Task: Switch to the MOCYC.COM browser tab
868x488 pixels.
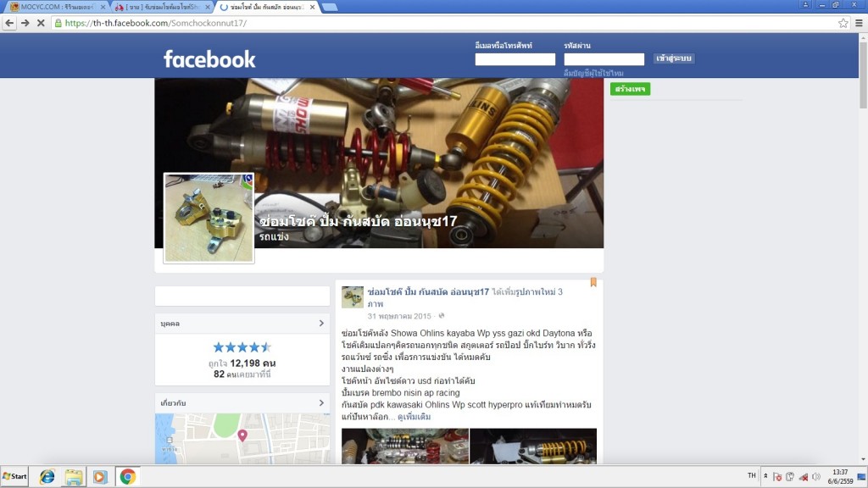Action: [55, 7]
